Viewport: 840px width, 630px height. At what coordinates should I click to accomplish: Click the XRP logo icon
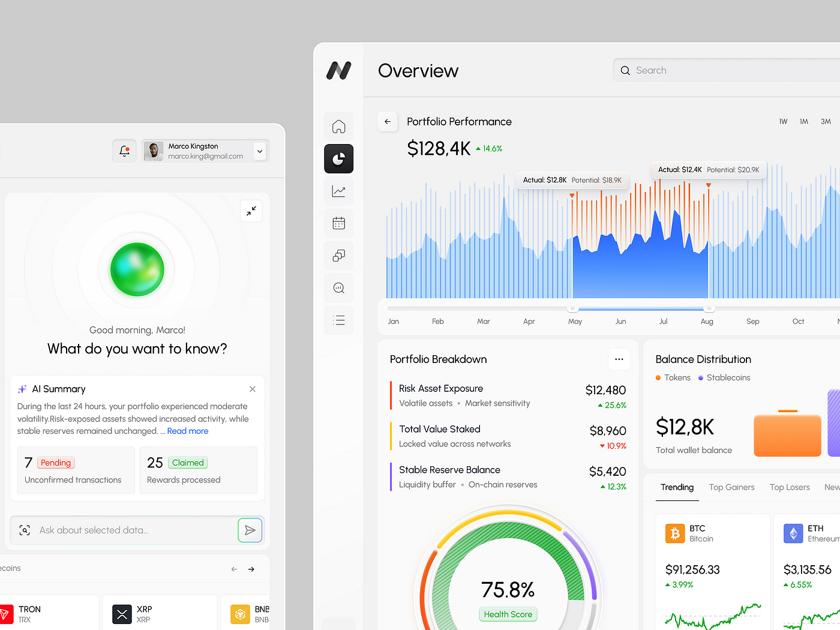coord(122,614)
